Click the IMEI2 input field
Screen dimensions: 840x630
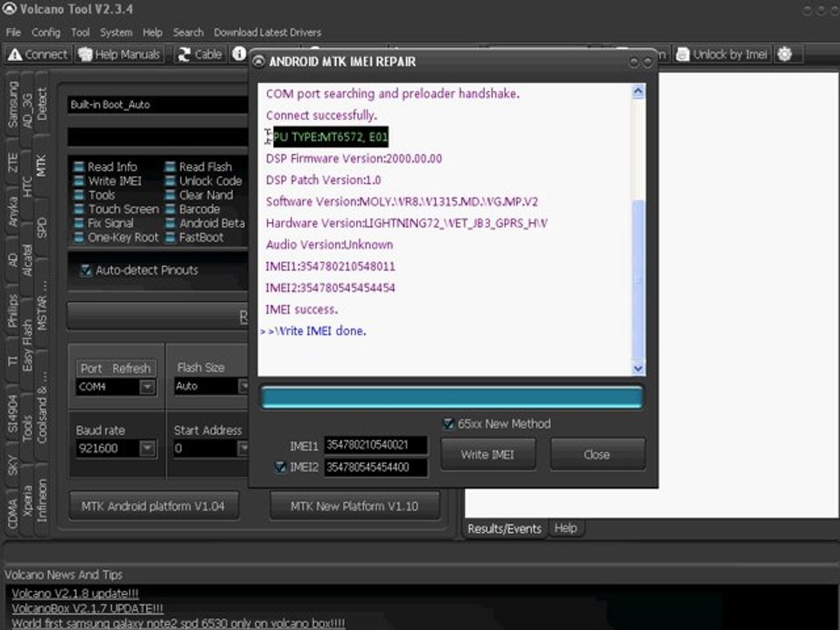tap(375, 467)
